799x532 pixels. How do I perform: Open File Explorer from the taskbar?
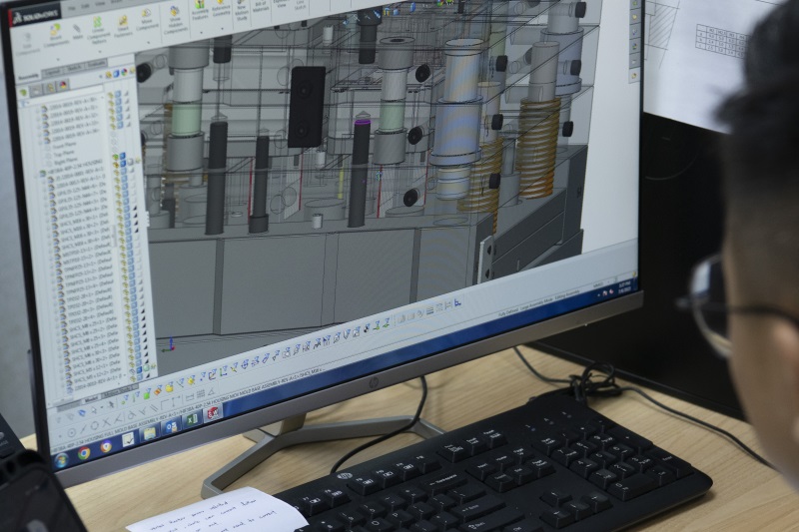[149, 434]
